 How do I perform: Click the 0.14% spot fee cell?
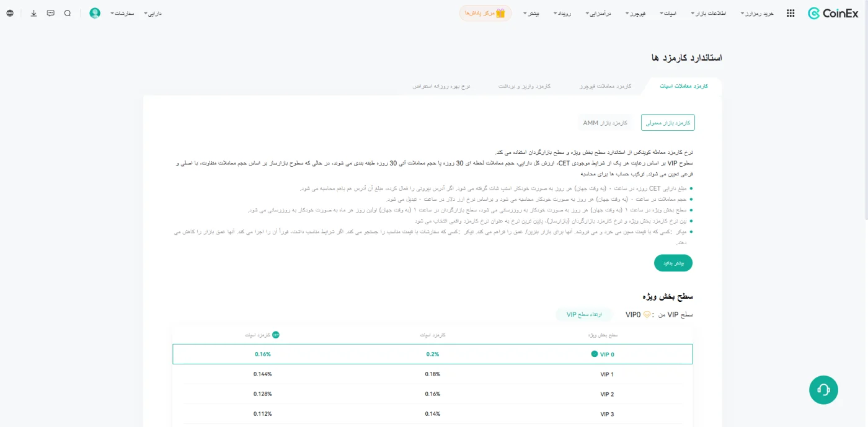point(433,414)
